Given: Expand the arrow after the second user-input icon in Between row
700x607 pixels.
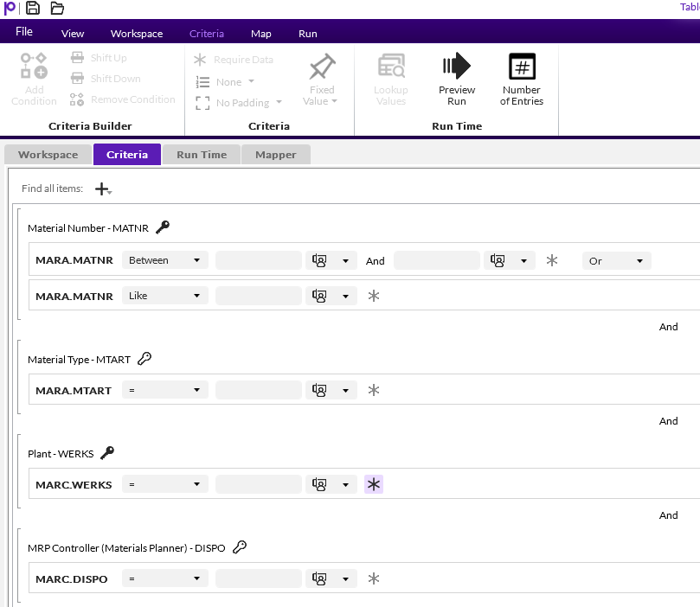Looking at the screenshot, I should coord(523,261).
